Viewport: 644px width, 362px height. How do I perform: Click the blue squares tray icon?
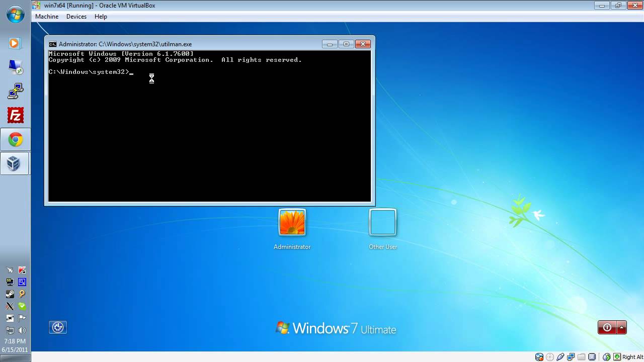(22, 282)
